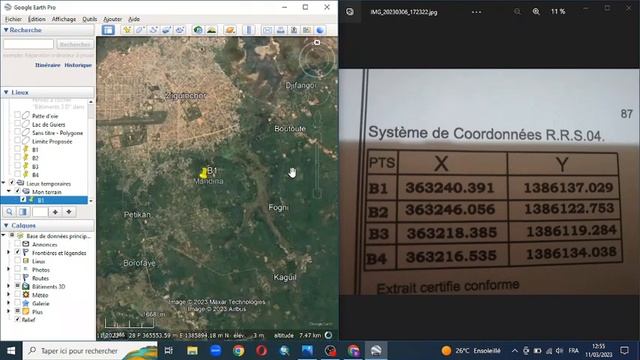Viewport: 640px width, 360px height.
Task: Click the Lieux panel vertical scrollbar
Action: 91,151
